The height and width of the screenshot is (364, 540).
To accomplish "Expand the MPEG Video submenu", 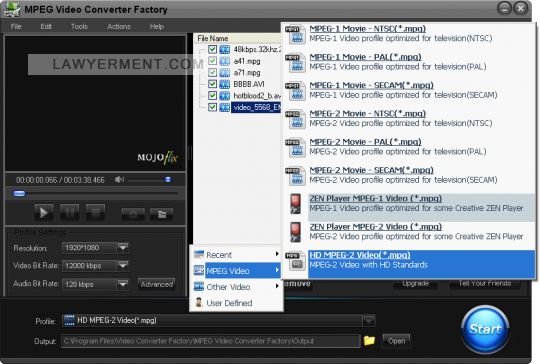I will click(277, 270).
